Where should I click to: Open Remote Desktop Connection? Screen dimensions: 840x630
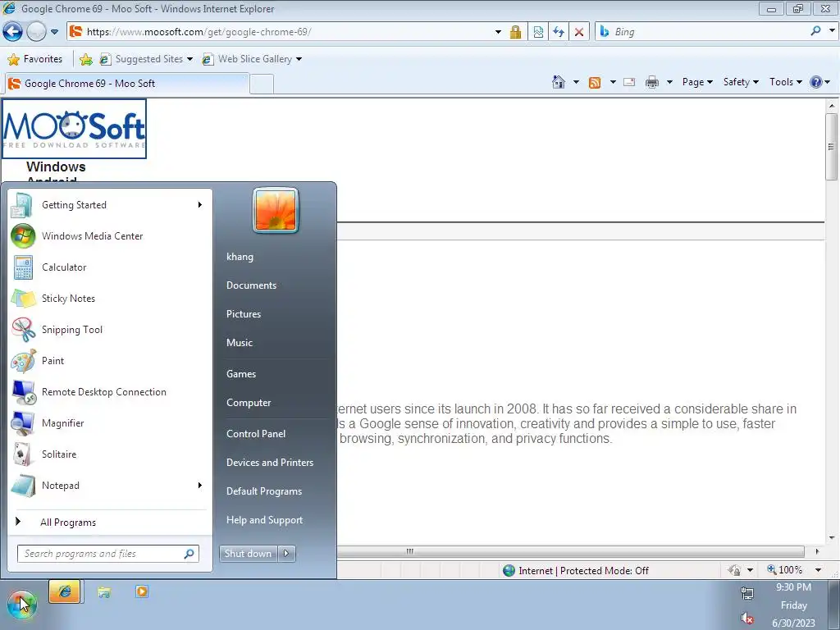point(110,392)
